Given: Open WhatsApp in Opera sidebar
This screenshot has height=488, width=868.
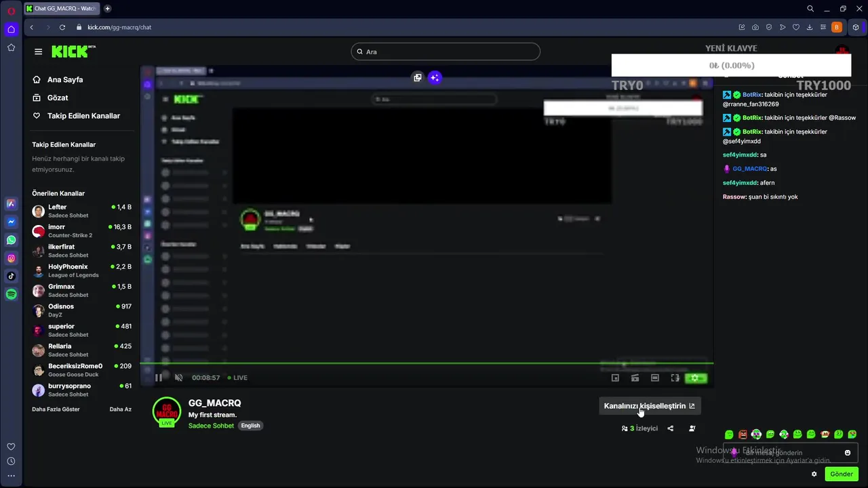Looking at the screenshot, I should point(11,240).
